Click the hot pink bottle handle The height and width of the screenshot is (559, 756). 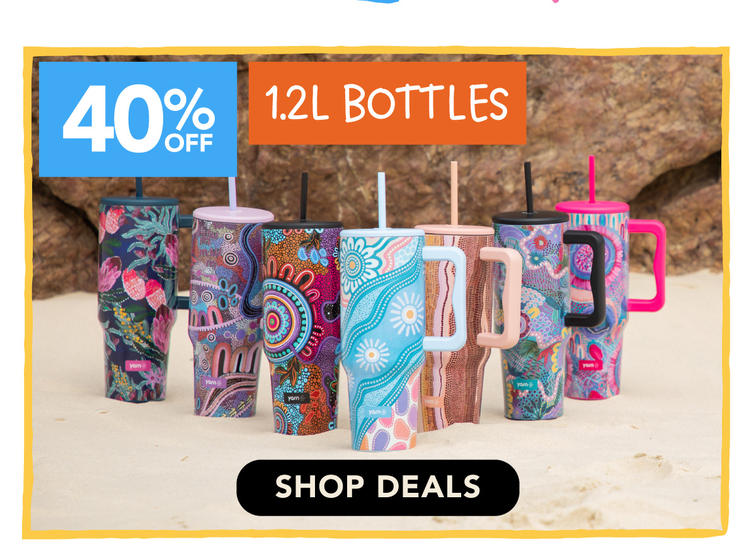[x=648, y=265]
